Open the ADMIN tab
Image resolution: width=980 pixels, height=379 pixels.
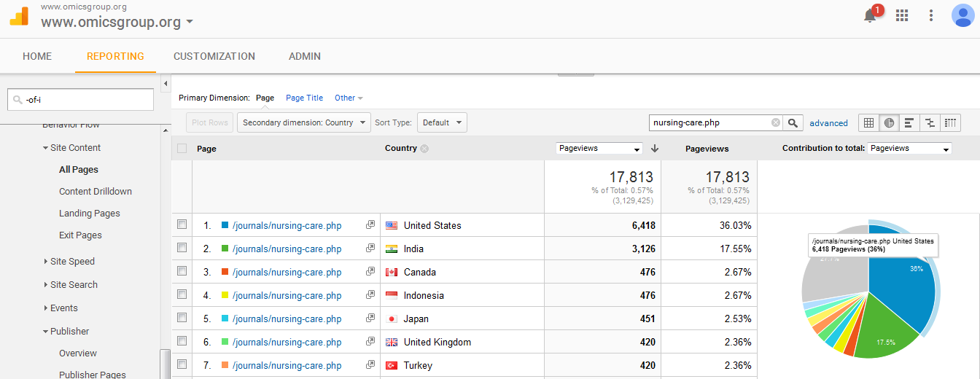pyautogui.click(x=305, y=56)
